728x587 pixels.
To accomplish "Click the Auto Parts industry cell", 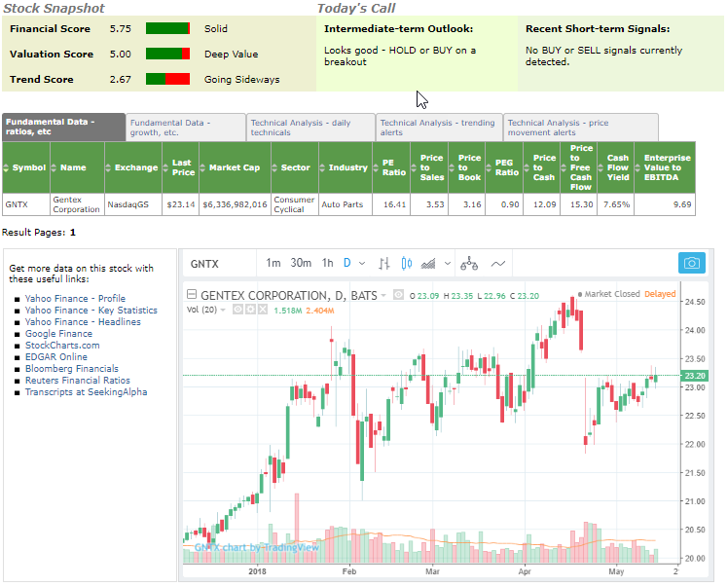I will coord(346,204).
